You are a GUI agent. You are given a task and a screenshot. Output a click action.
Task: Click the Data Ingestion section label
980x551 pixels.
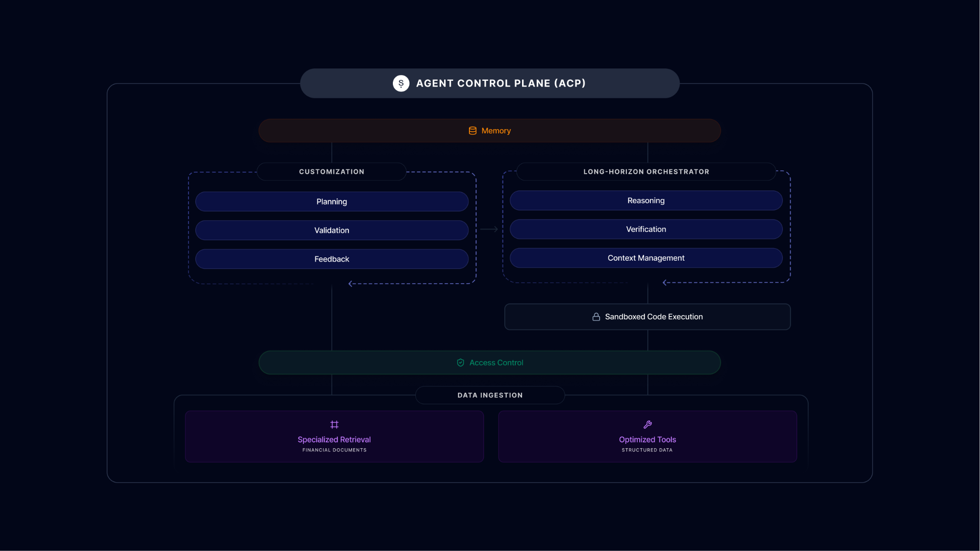pos(490,395)
